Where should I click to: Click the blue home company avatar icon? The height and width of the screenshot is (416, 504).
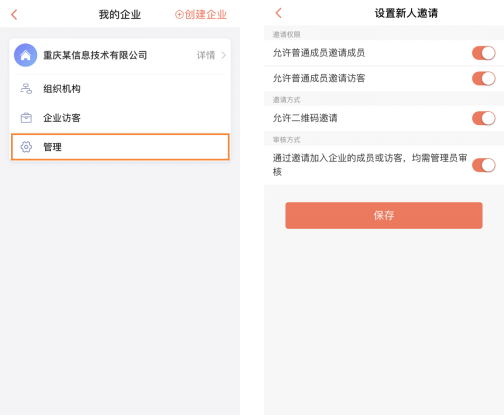click(x=25, y=55)
